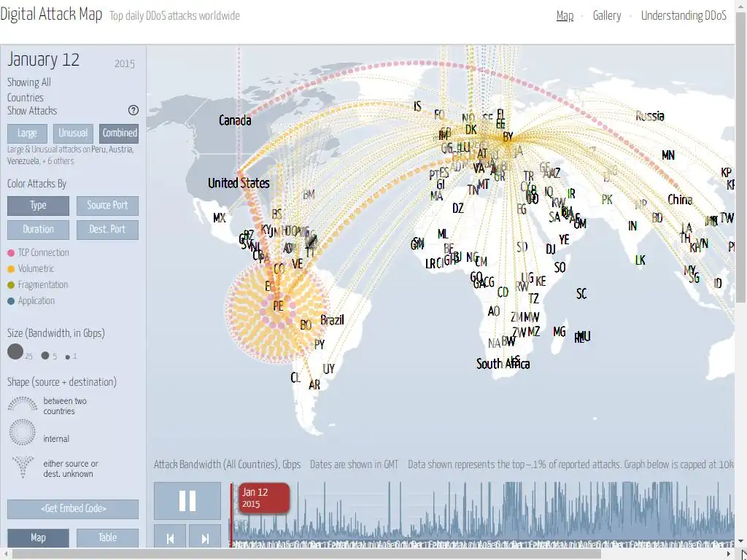Viewport: 747px width, 560px height.
Task: Click the Russia label on map
Action: (650, 116)
